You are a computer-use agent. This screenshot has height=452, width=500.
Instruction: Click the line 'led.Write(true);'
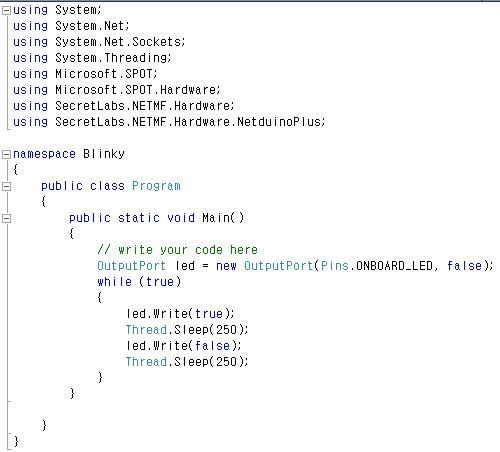click(x=180, y=314)
